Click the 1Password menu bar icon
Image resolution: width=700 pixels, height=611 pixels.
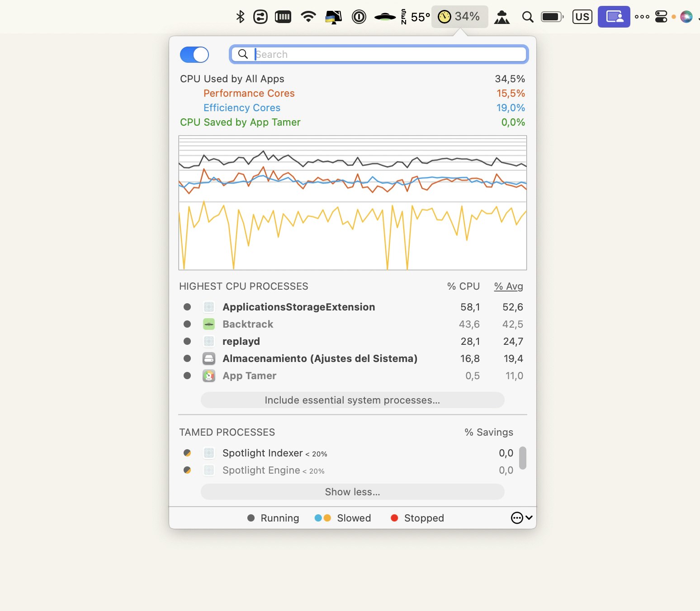click(359, 17)
